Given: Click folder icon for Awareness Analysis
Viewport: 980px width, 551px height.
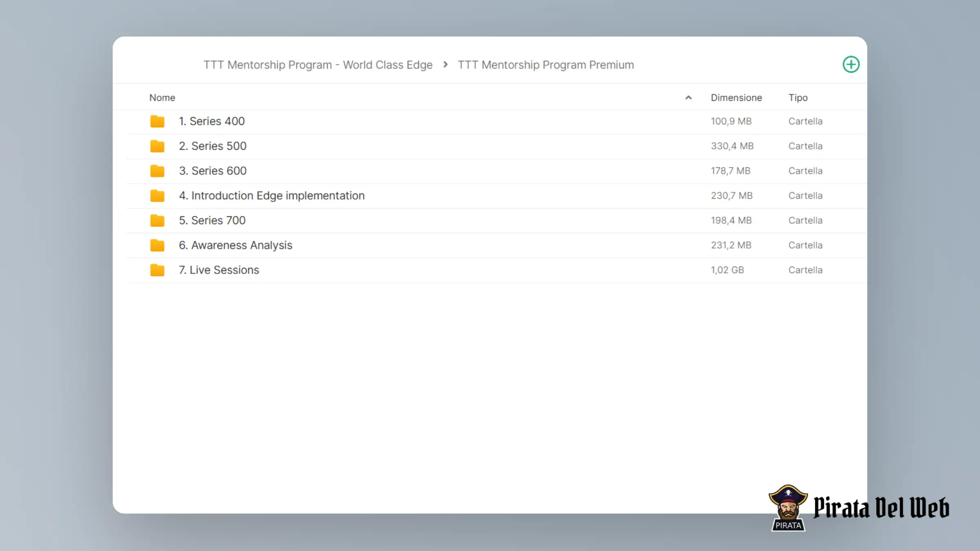Looking at the screenshot, I should coord(157,245).
